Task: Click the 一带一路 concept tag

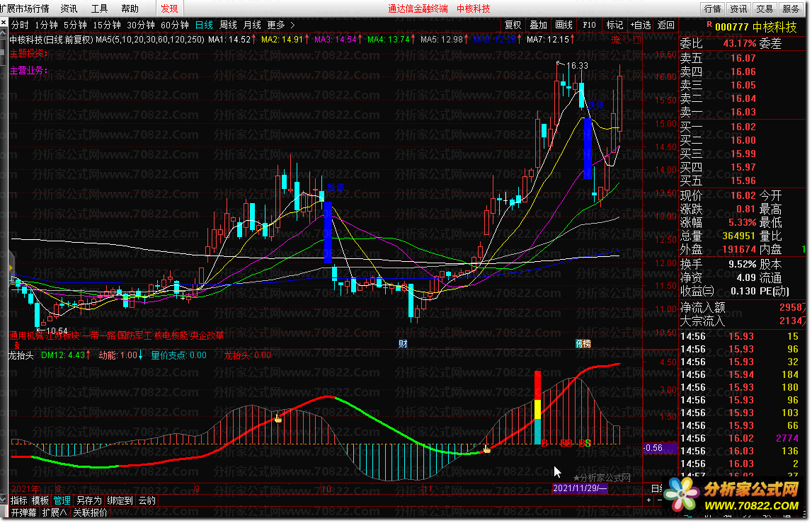Action: [x=98, y=335]
